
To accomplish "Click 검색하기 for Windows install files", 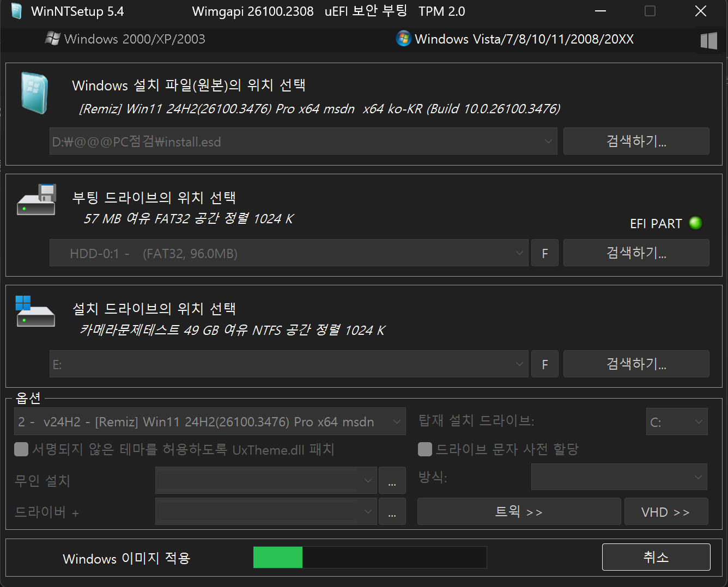I will [x=636, y=142].
